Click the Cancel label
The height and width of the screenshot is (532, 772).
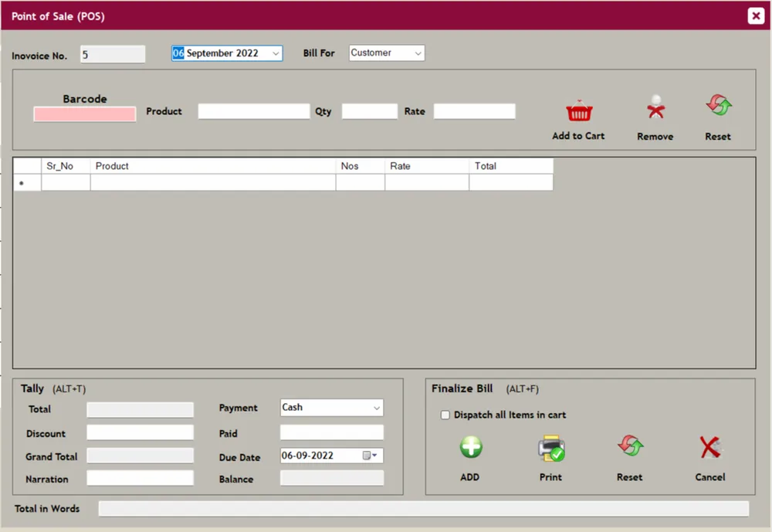coord(710,477)
